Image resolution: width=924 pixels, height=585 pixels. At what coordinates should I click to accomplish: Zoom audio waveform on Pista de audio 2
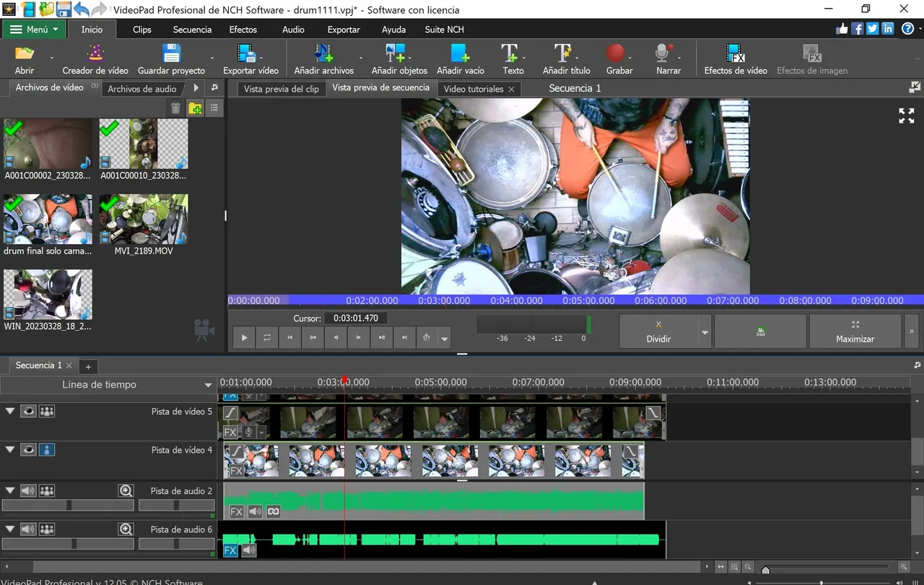pyautogui.click(x=126, y=490)
